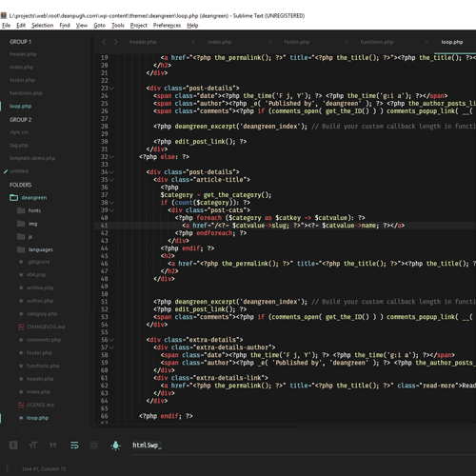
Task: Click the CHANGELOG.md markdown icon
Action: pyautogui.click(x=21, y=327)
